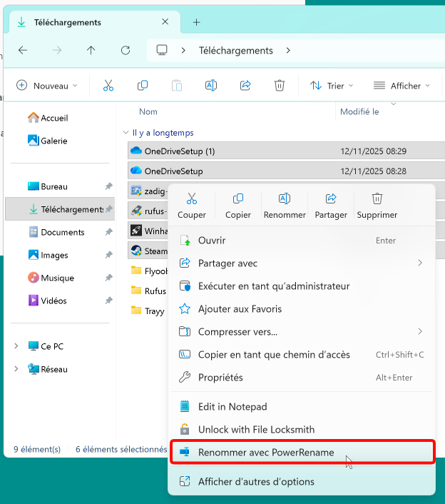Select Exécuter en tant qu'administrateur
445x504 pixels.
click(273, 286)
